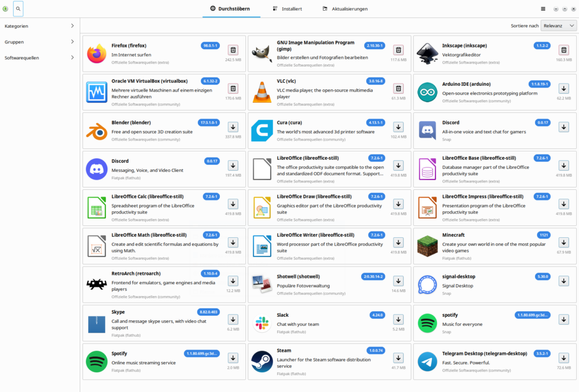The image size is (579, 392).
Task: Click the trash button for VirtualBox
Action: point(233,89)
